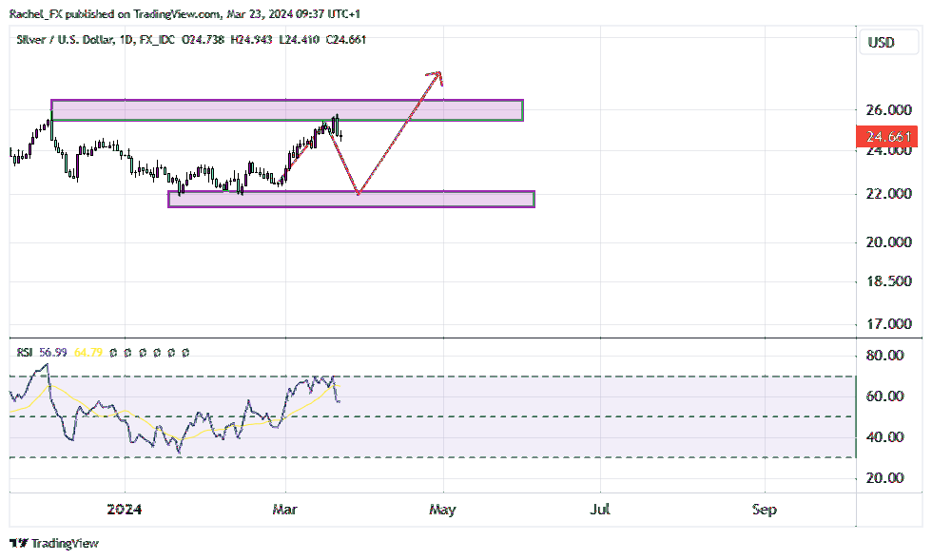Click the Rachel_FX published header text

pyautogui.click(x=184, y=14)
